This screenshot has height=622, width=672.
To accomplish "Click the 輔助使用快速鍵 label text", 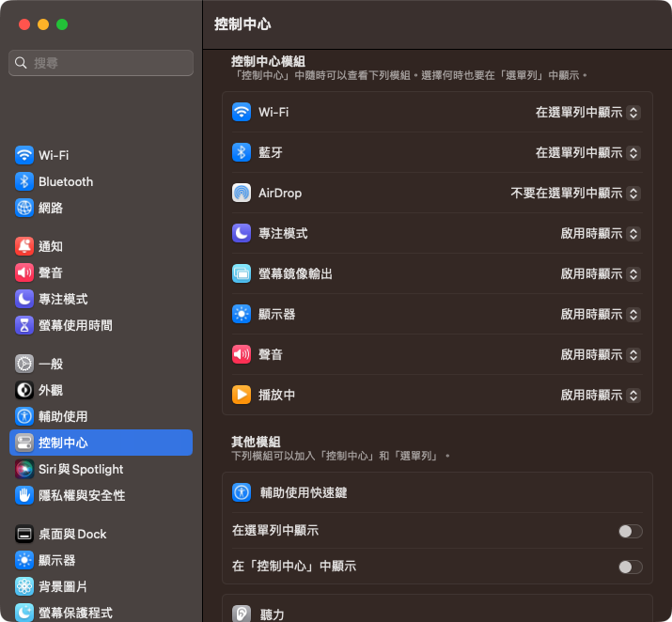I will coord(304,492).
